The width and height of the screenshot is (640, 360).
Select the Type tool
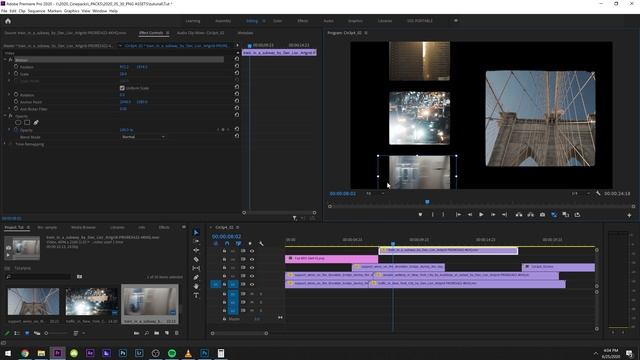pyautogui.click(x=196, y=295)
